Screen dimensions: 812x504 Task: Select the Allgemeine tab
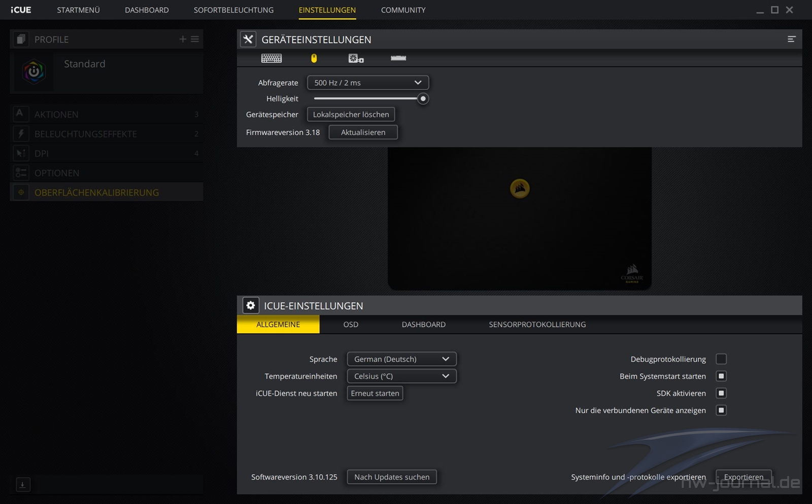(x=278, y=325)
